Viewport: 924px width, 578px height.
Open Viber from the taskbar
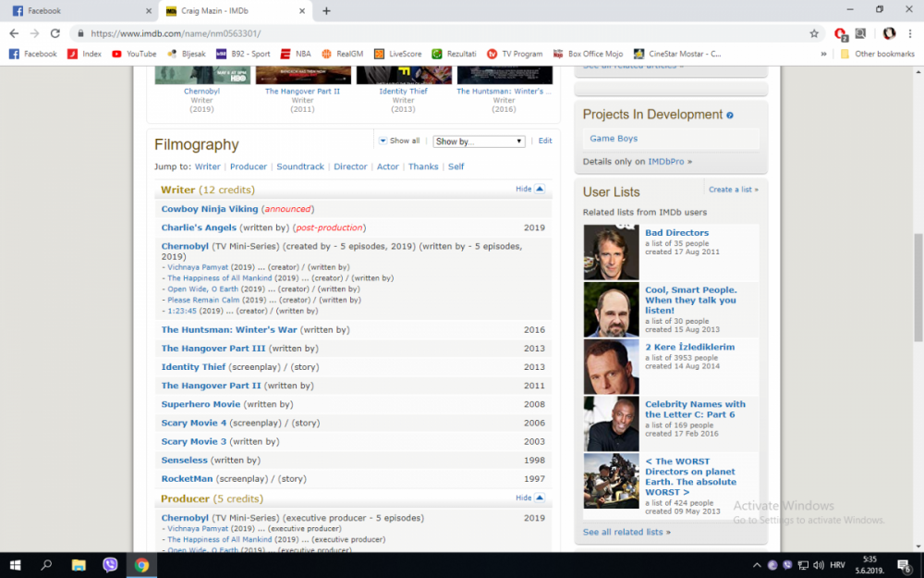click(110, 564)
